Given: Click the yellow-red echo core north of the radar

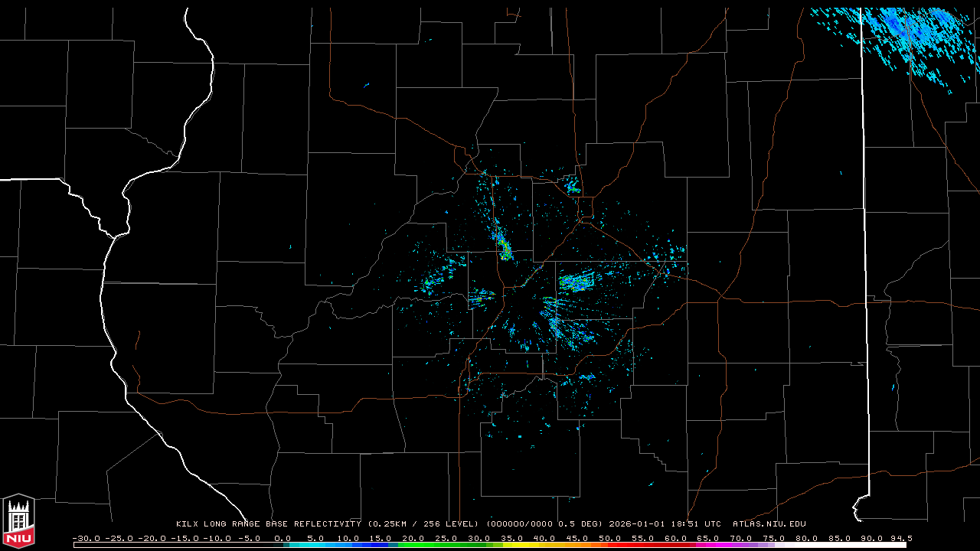Looking at the screenshot, I should click(505, 249).
